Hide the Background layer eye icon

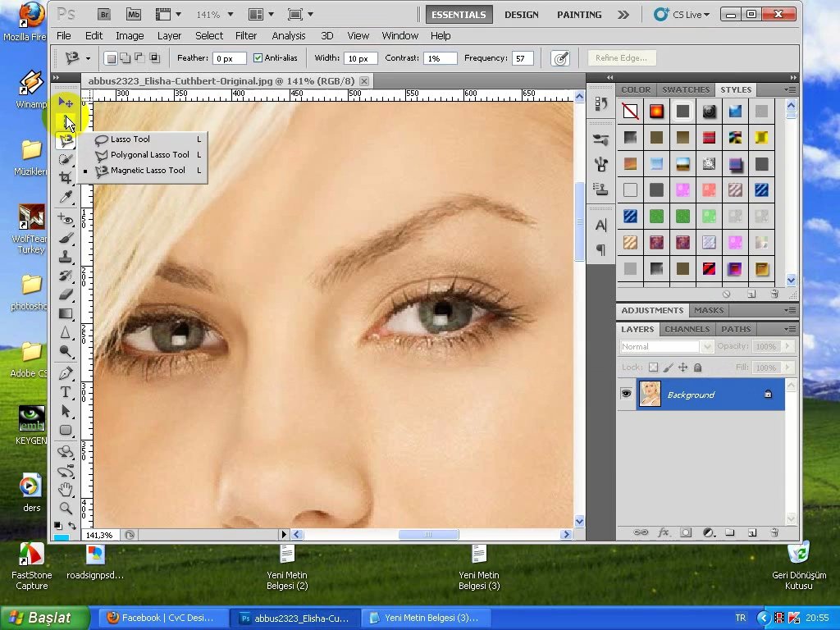point(626,395)
